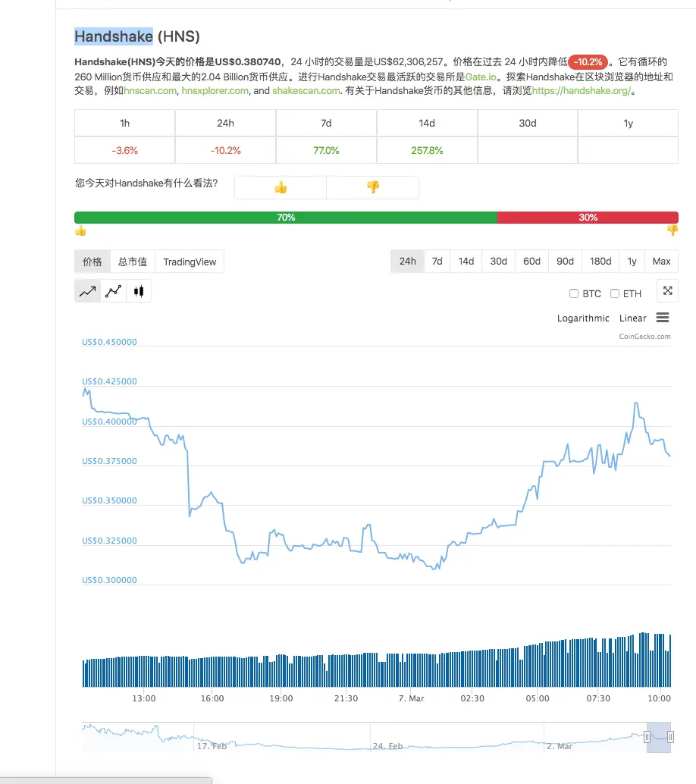The width and height of the screenshot is (696, 784).
Task: Enable the BTC comparison checkbox
Action: (574, 294)
